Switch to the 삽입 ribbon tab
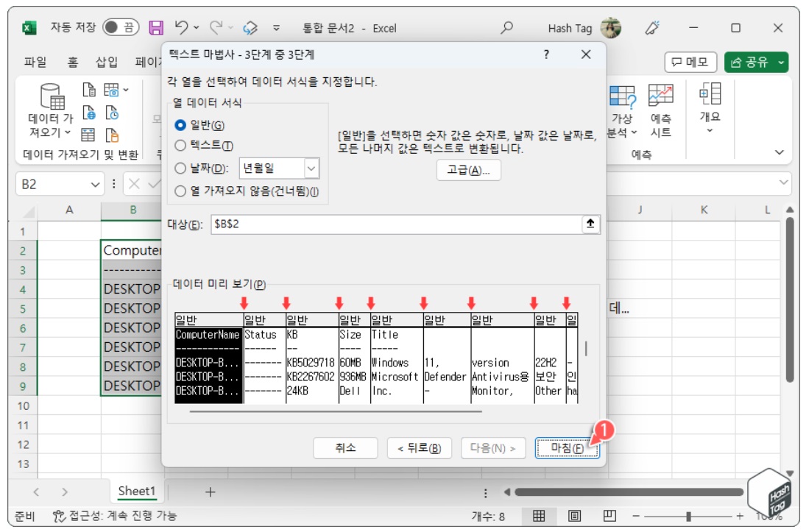Screen dimensions: 806x532 tap(107, 63)
